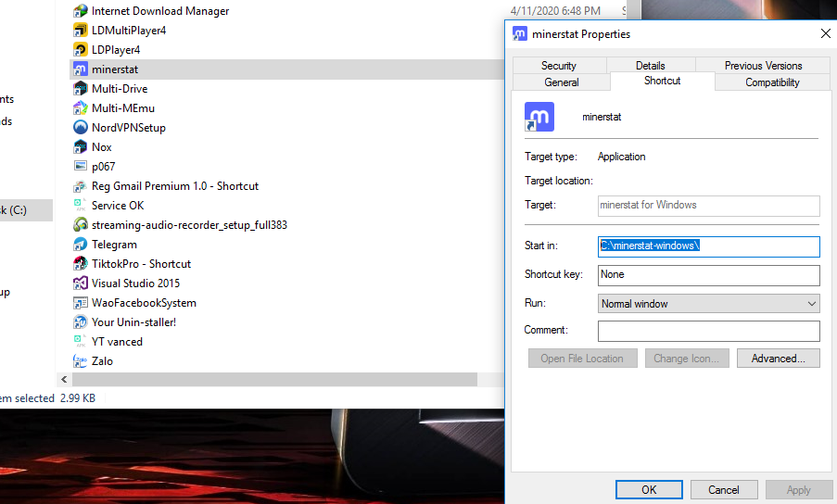This screenshot has width=837, height=504.
Task: Open the Security tab
Action: pos(558,66)
